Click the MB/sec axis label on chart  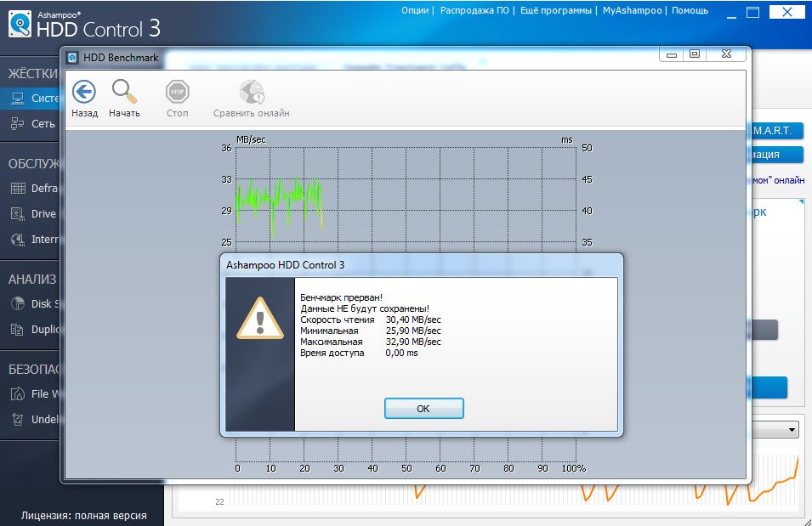point(251,139)
